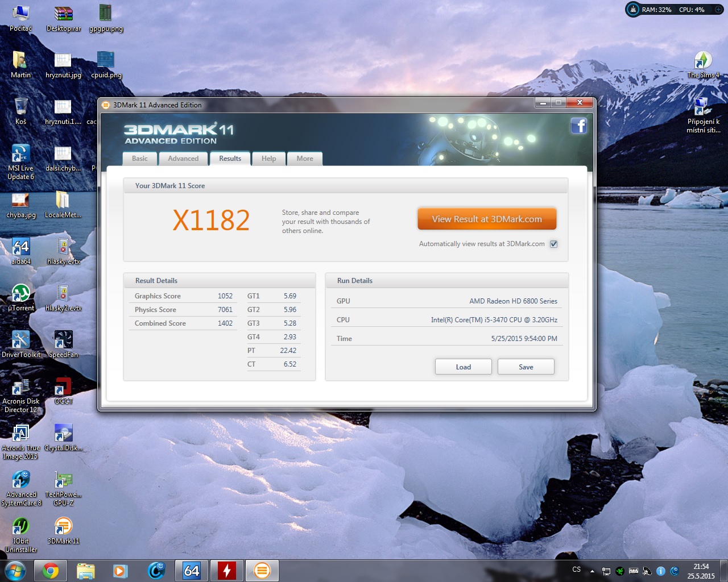The width and height of the screenshot is (728, 582).
Task: Click the AMD Radeon HD 6800 Series text
Action: point(513,301)
